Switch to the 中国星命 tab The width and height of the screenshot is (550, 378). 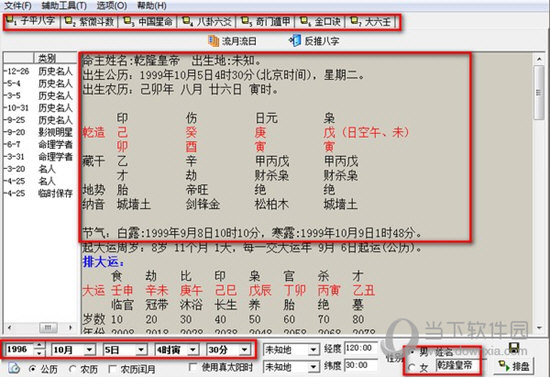[x=148, y=22]
